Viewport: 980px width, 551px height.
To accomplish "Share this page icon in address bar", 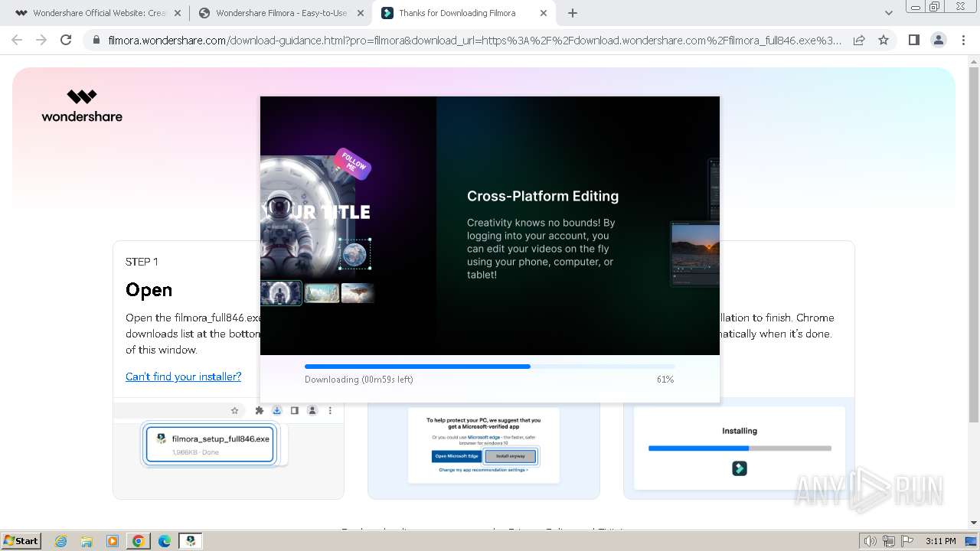I will click(x=859, y=40).
